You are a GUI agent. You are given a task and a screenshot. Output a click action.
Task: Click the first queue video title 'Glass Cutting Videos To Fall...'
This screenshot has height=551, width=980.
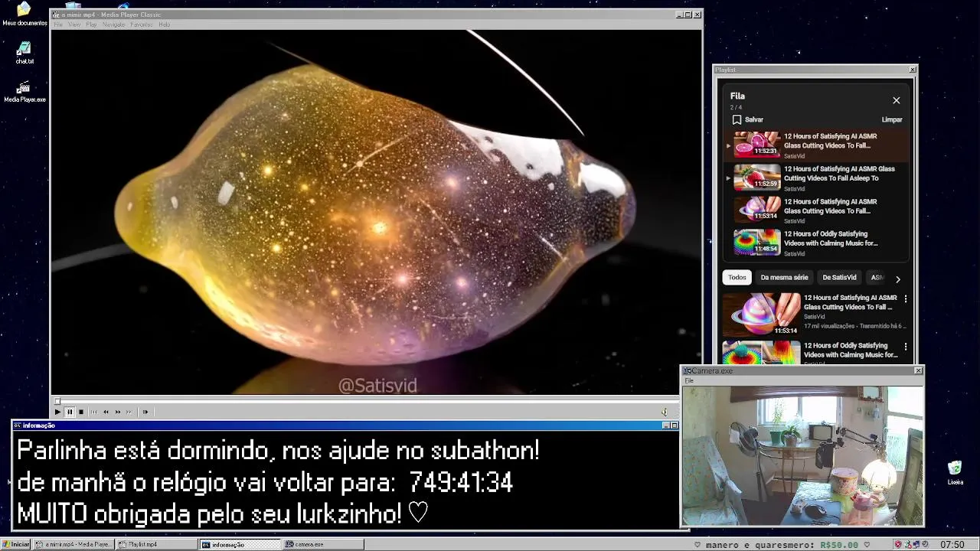click(831, 141)
